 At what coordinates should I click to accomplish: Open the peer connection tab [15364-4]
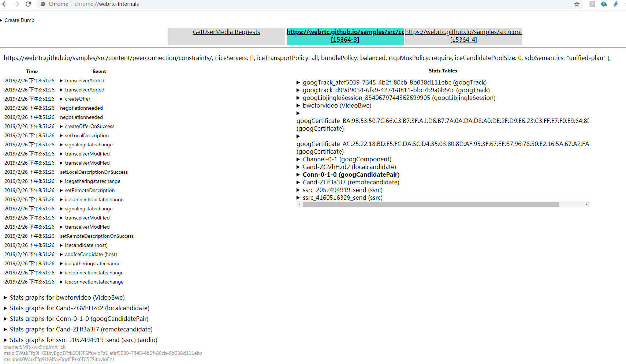click(x=464, y=36)
